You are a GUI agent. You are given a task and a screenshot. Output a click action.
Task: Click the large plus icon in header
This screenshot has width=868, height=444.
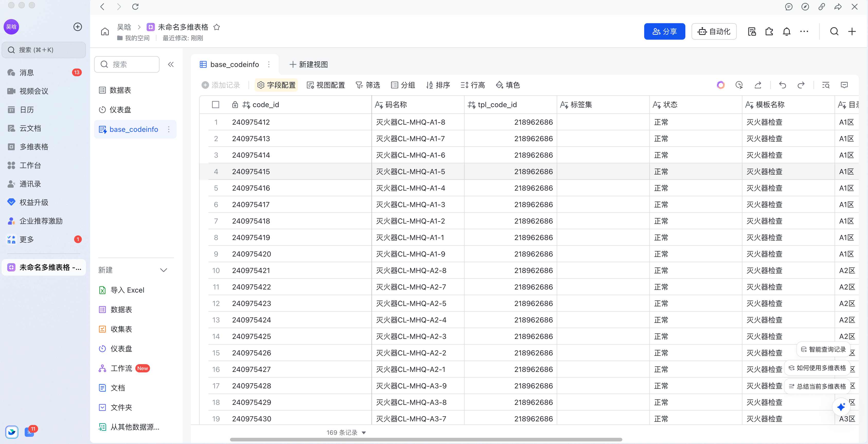coord(852,32)
